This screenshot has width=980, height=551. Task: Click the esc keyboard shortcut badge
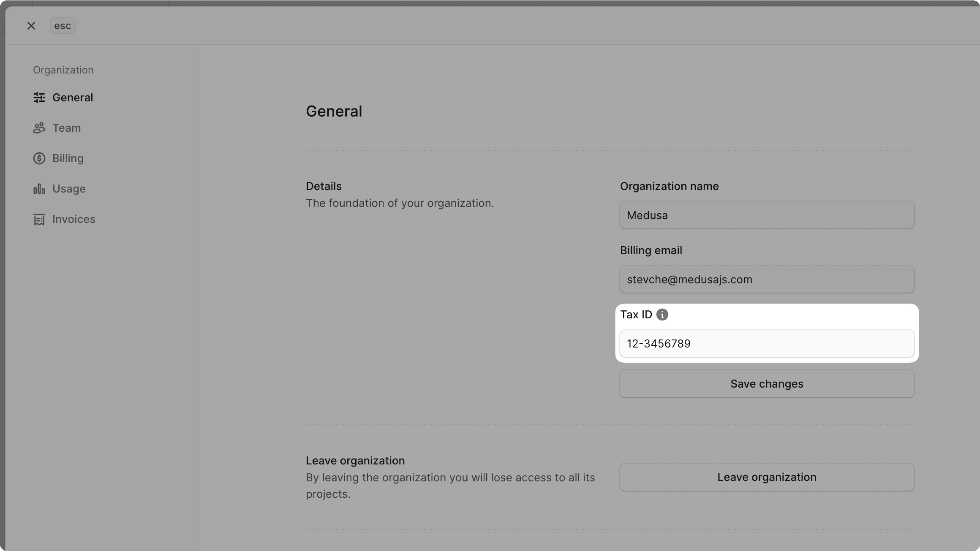(63, 26)
